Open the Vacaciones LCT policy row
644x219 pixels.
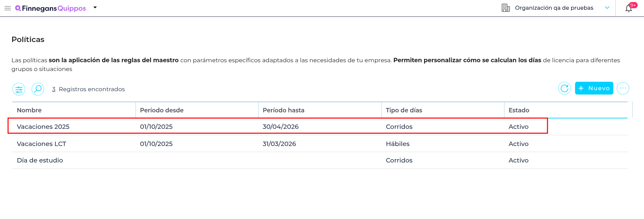click(x=42, y=144)
